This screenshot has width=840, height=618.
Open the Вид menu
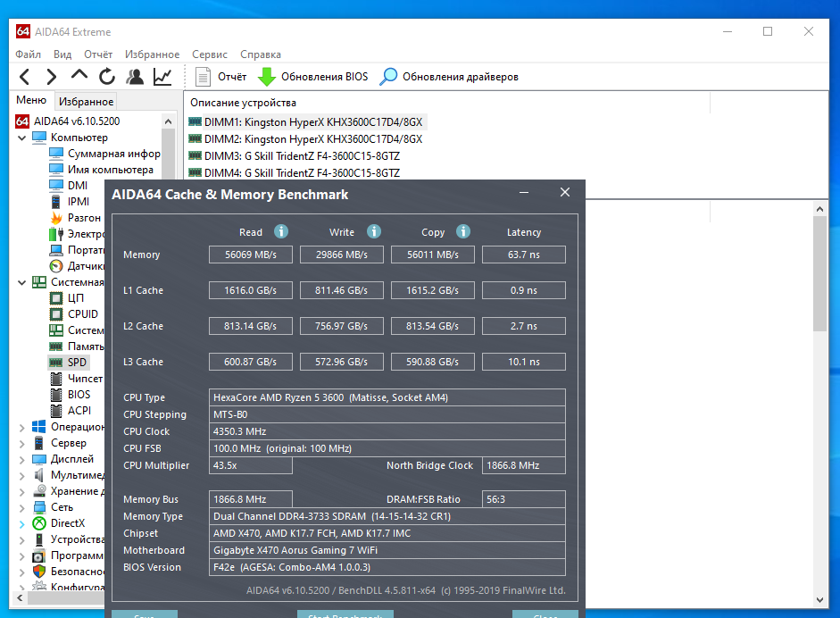pos(62,54)
